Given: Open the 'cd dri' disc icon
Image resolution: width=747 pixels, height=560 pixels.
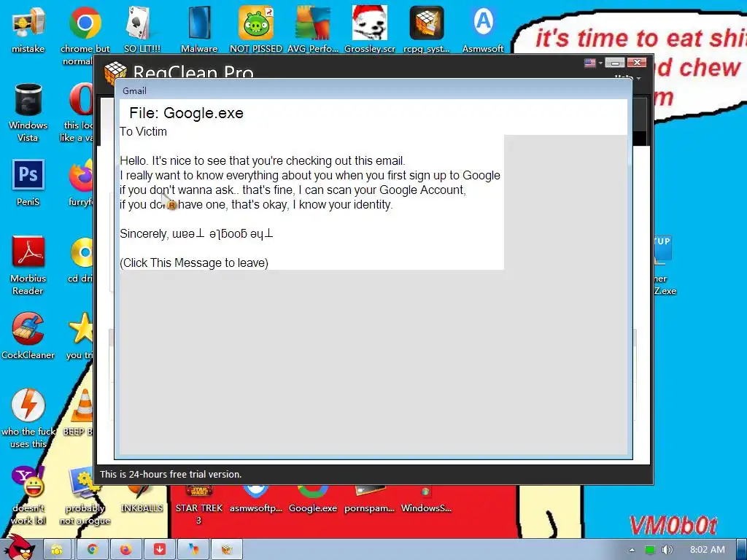Looking at the screenshot, I should 81,260.
